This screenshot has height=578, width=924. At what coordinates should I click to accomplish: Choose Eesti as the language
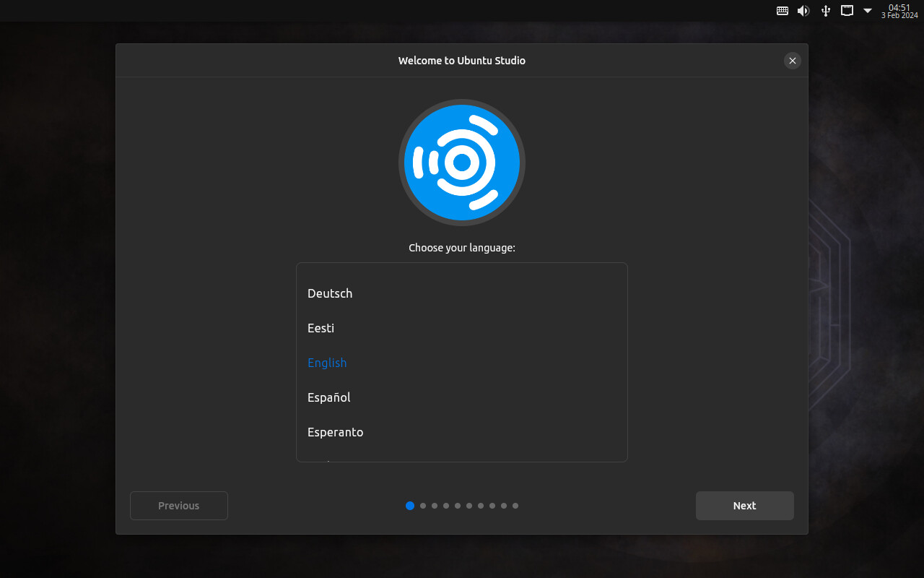[321, 328]
